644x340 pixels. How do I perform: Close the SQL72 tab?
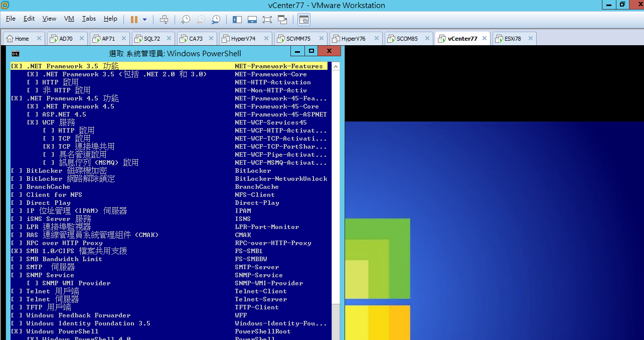coord(170,39)
